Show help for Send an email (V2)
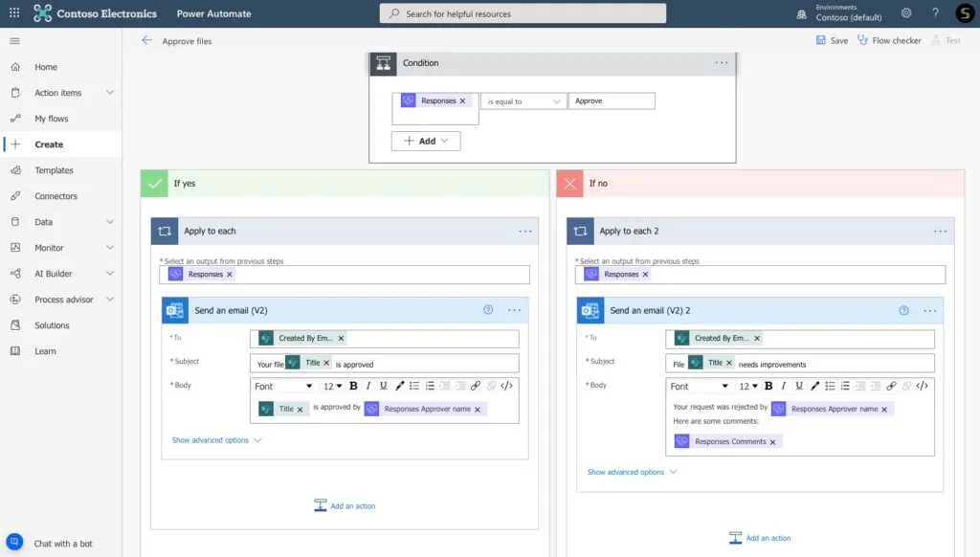 (x=488, y=310)
